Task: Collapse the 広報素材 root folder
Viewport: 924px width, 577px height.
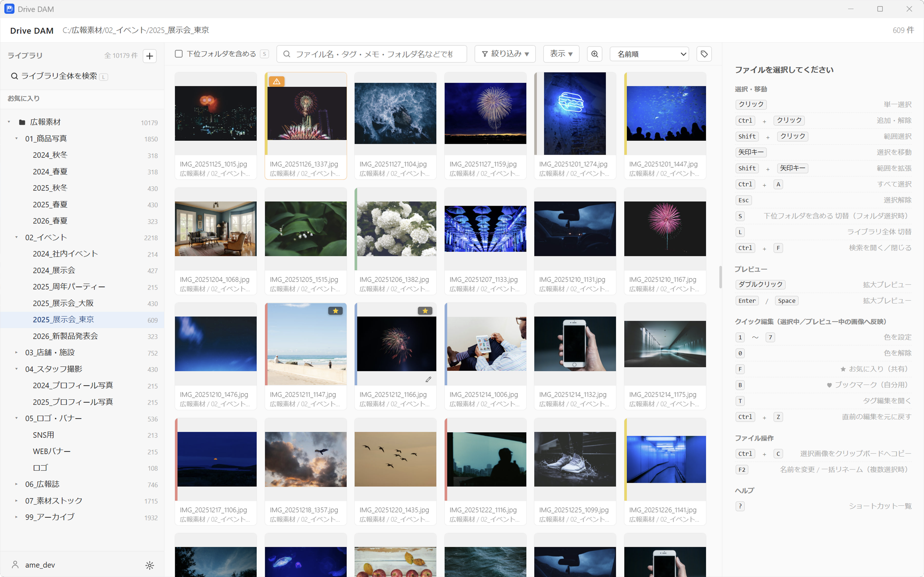Action: [x=9, y=122]
